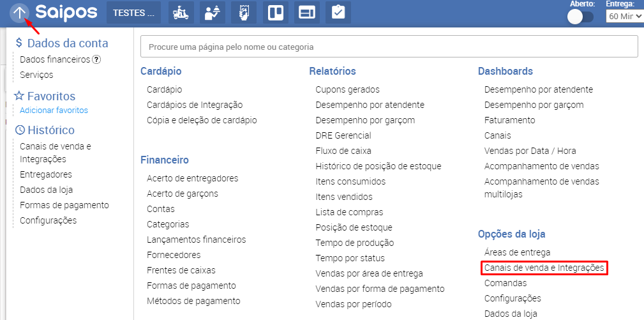Open the Entrega time dropdown
This screenshot has height=320, width=644.
pos(624,16)
